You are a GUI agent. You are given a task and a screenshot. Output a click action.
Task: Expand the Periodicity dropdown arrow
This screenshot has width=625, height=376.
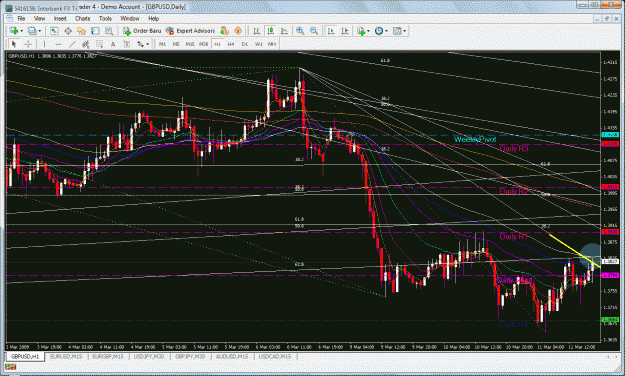pos(386,31)
